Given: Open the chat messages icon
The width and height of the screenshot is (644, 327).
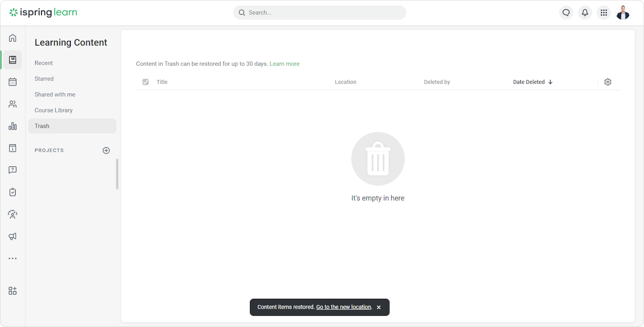Looking at the screenshot, I should [x=566, y=13].
